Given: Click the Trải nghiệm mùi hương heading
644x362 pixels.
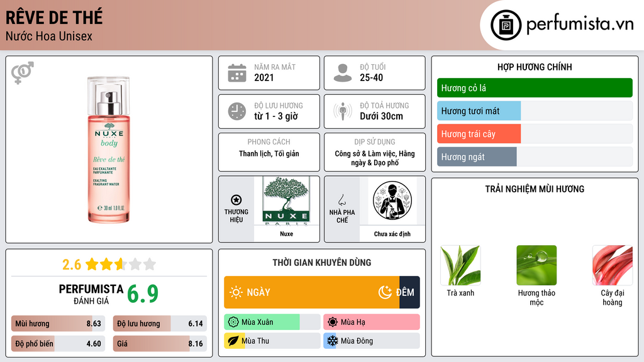Looking at the screenshot, I should click(535, 189).
